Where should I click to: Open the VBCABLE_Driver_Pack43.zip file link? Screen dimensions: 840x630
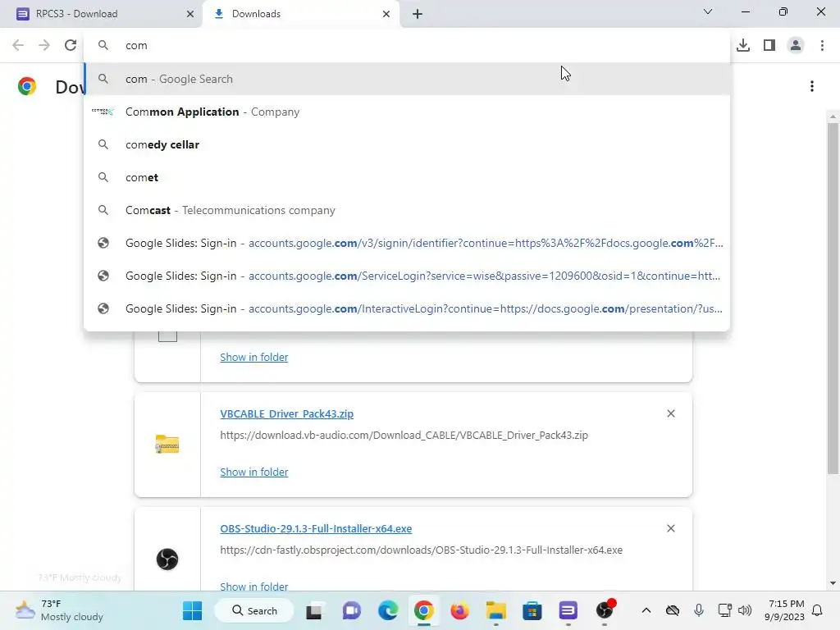click(x=286, y=413)
